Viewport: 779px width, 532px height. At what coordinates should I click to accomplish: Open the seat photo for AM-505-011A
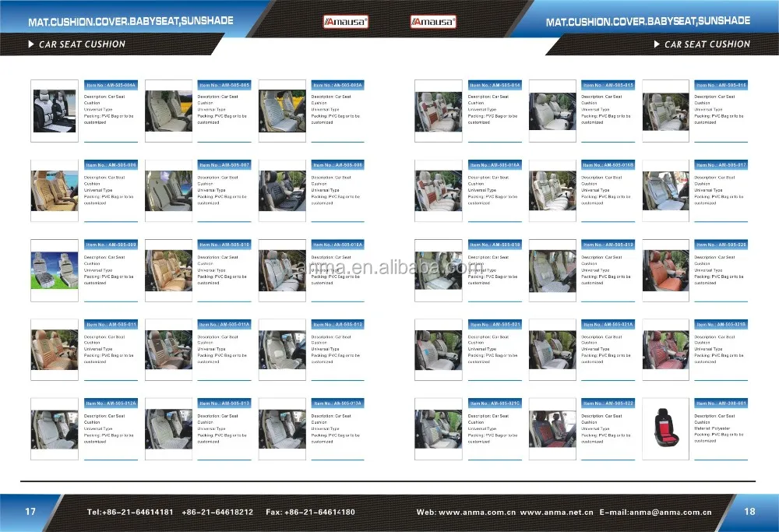pos(169,349)
